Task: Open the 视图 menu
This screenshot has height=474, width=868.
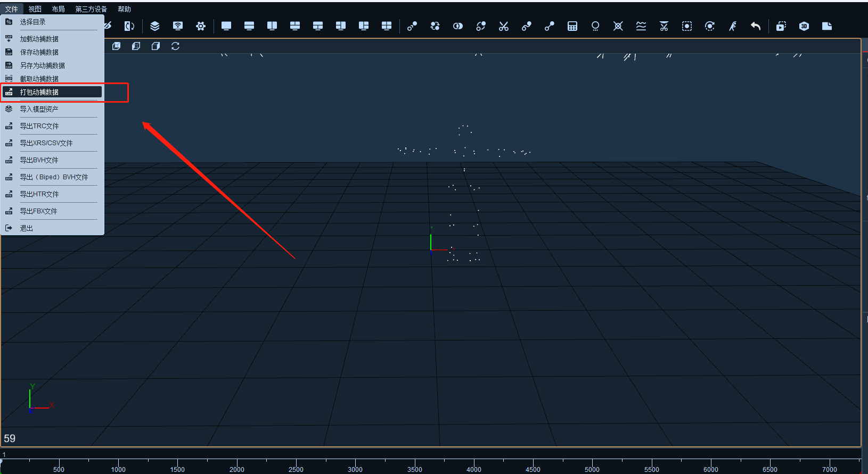Action: pyautogui.click(x=35, y=9)
